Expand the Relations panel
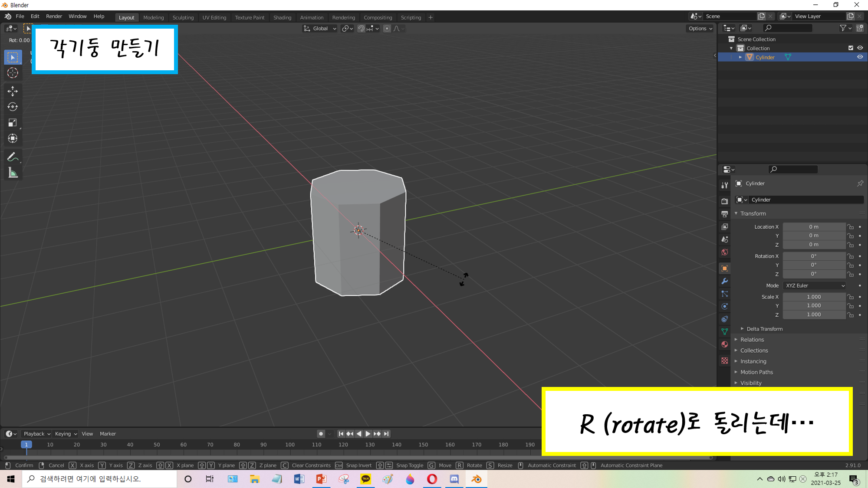 [x=752, y=340]
